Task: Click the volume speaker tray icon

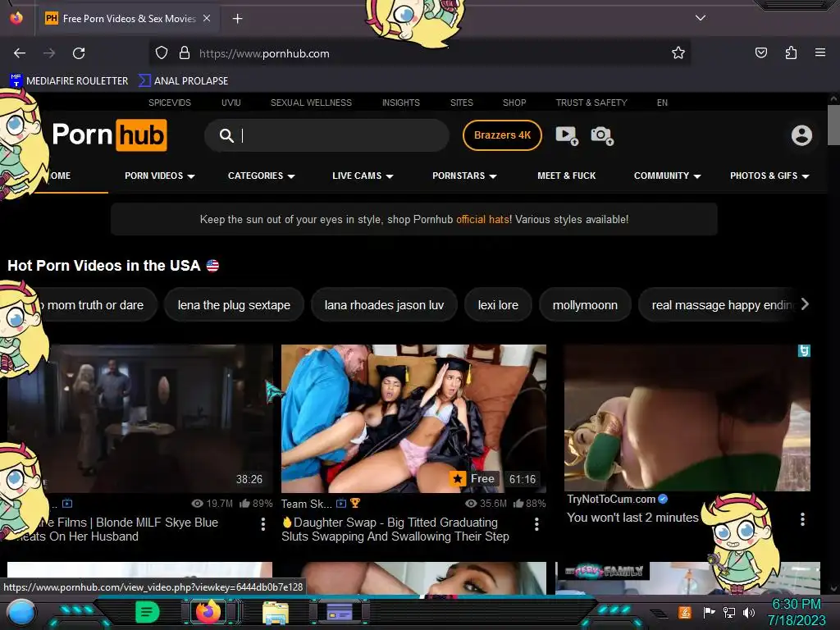Action: point(749,612)
